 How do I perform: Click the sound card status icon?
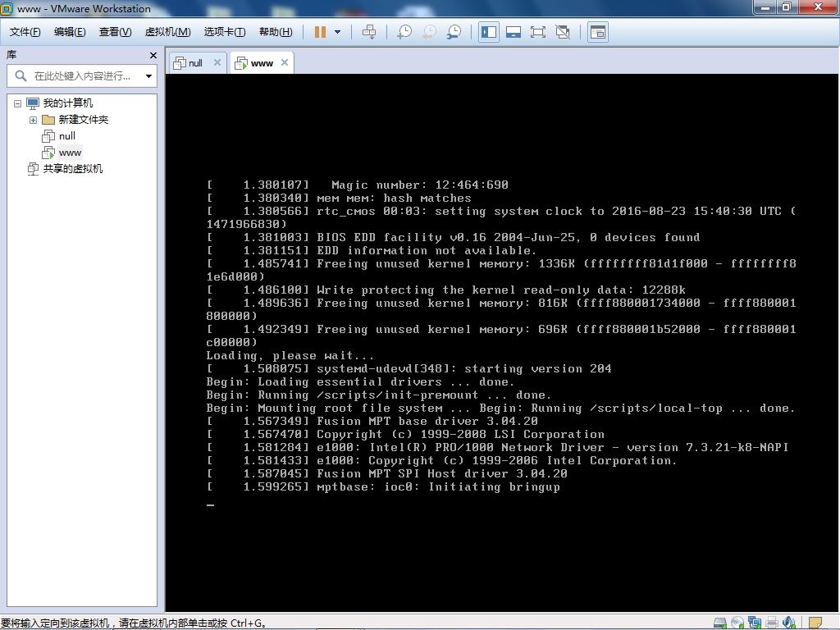[x=789, y=623]
